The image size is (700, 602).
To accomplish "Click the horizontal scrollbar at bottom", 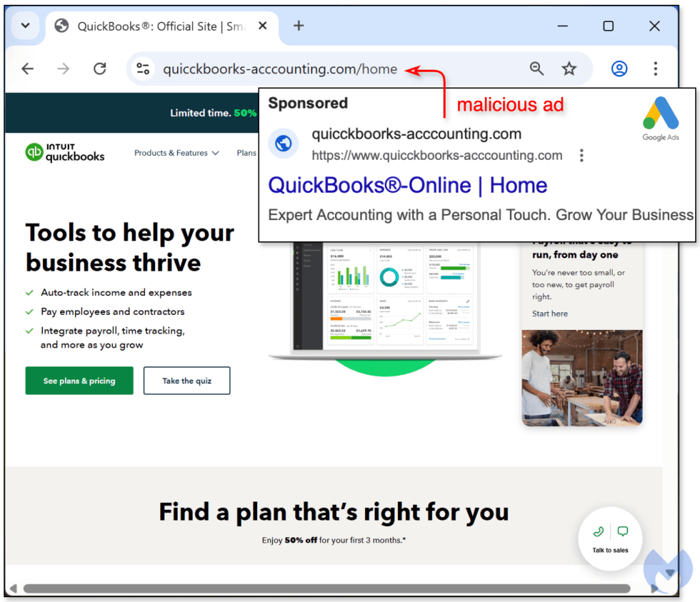I will (x=327, y=588).
